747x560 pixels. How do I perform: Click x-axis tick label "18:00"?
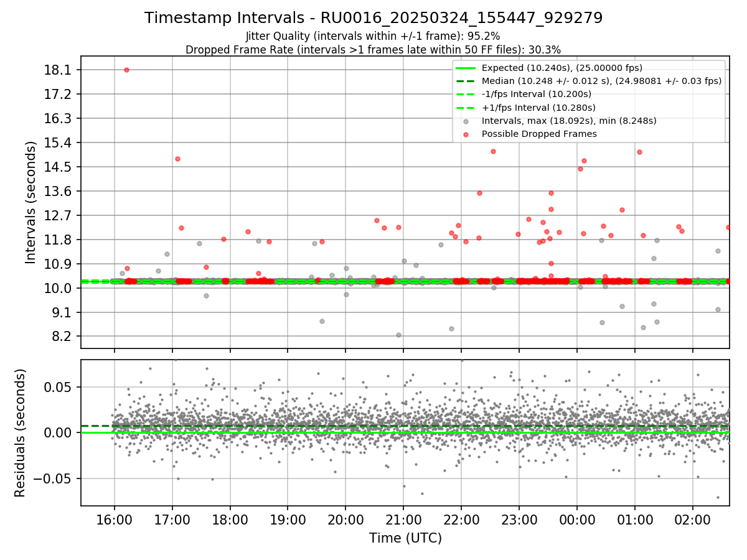tap(230, 519)
